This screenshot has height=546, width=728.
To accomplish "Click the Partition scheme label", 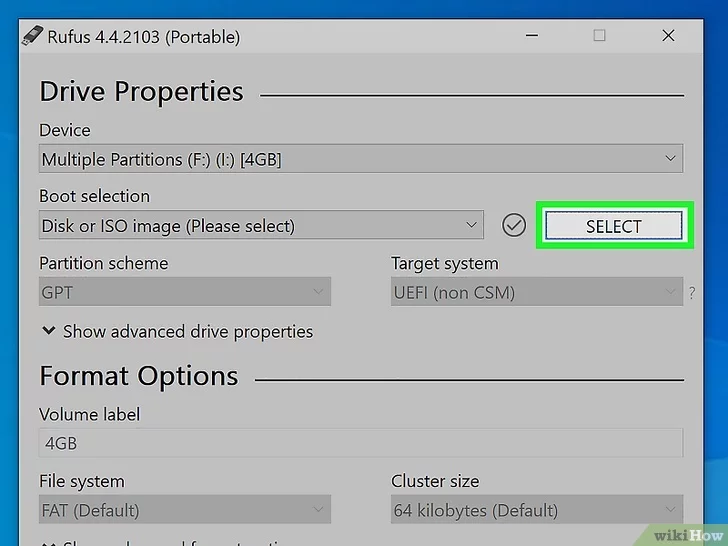I will pos(104,263).
